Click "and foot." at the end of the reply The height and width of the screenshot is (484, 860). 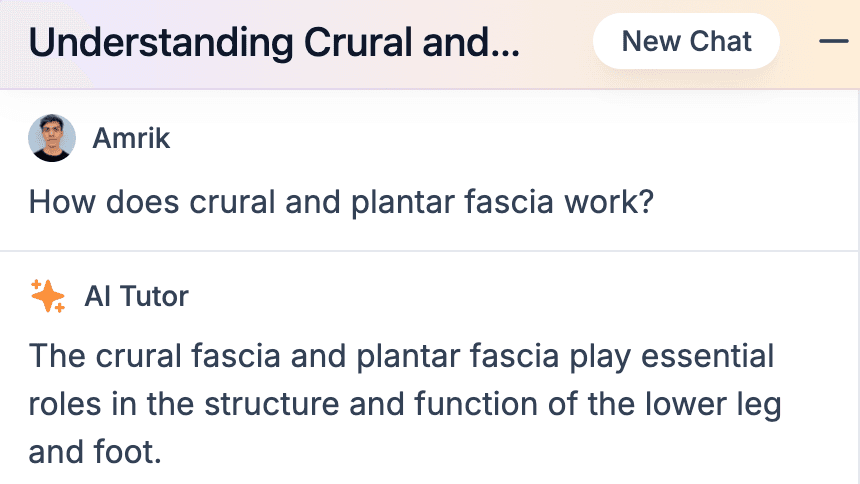click(x=95, y=452)
